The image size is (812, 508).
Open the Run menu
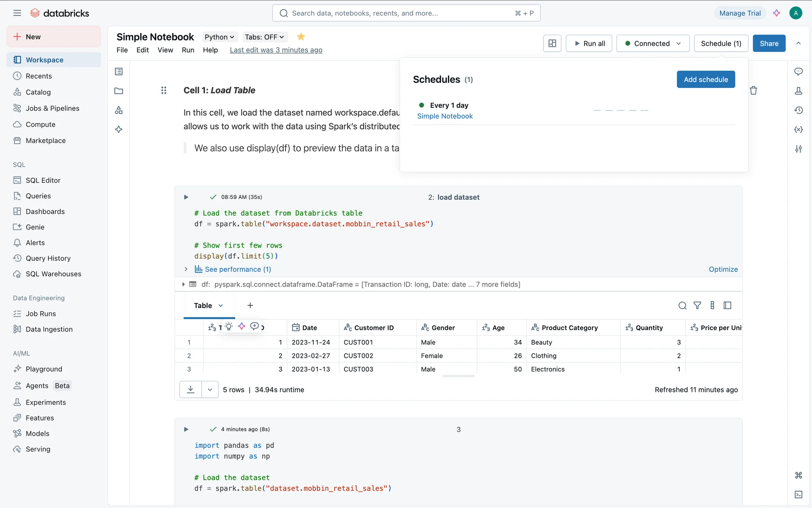188,50
